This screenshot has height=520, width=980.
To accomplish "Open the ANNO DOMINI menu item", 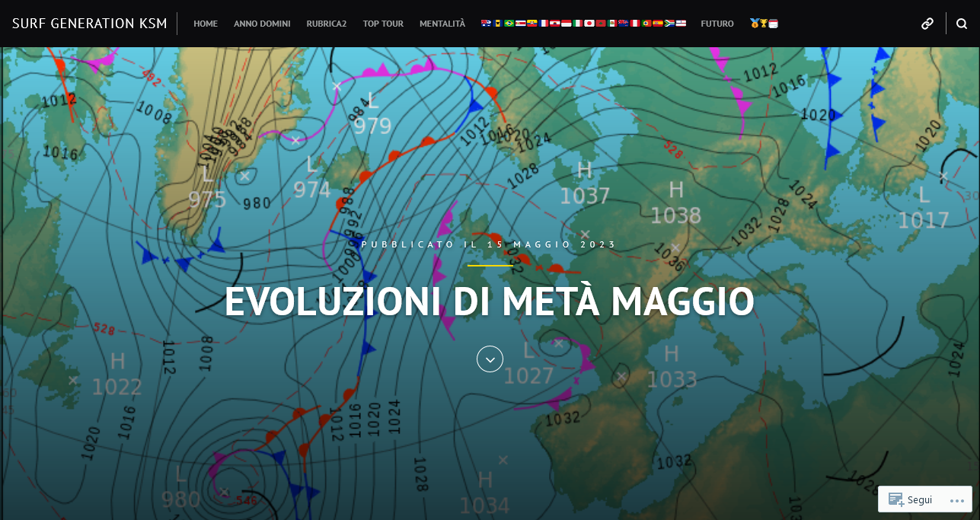I will [262, 24].
